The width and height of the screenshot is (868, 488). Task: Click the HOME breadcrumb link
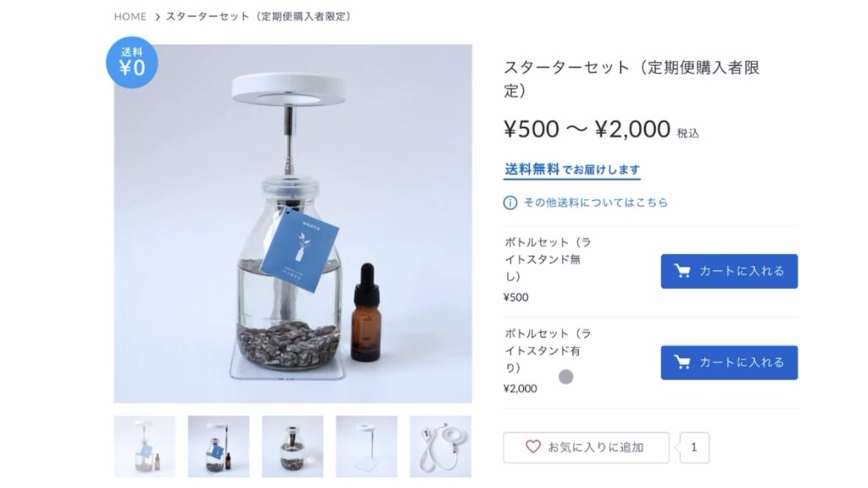(x=130, y=17)
